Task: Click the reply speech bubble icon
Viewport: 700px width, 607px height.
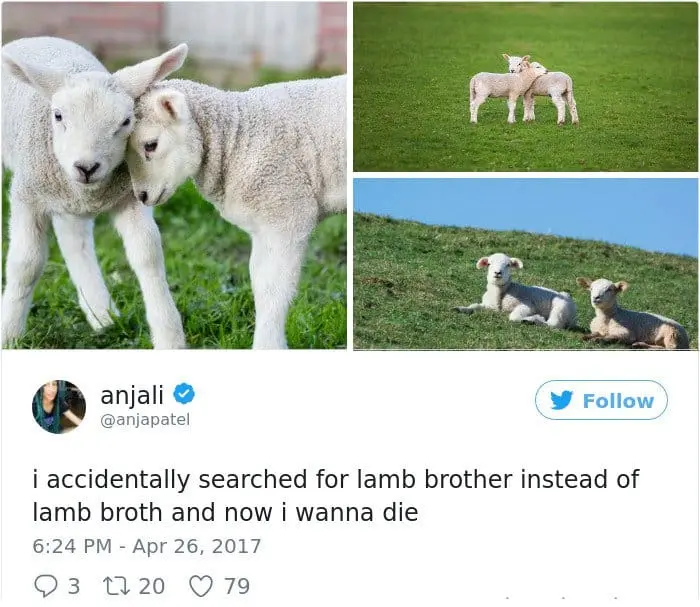Action: click(x=46, y=586)
